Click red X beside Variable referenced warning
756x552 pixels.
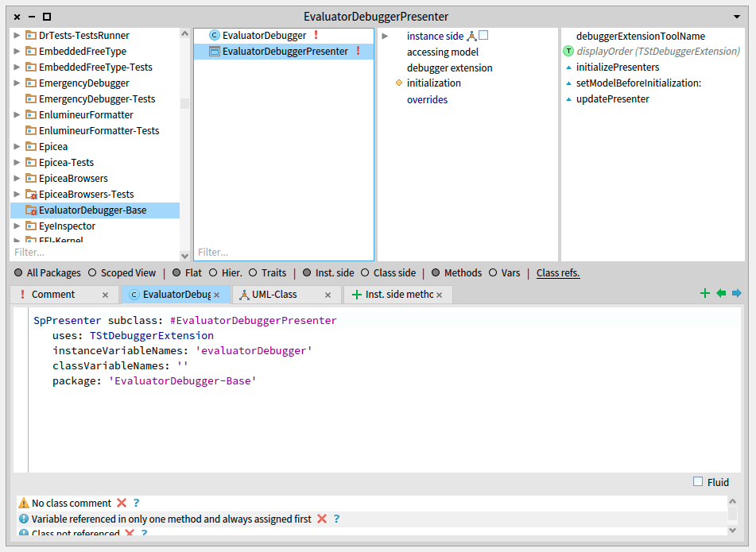pos(322,519)
